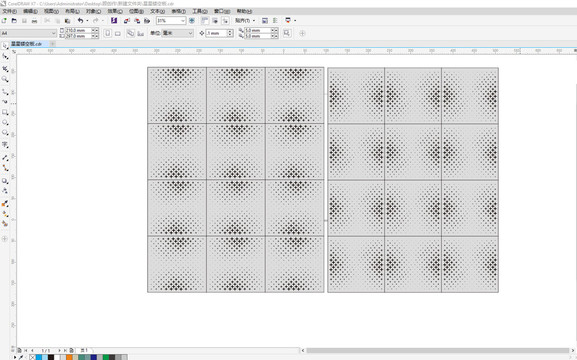Select the Interactive Fill tool

[5, 214]
